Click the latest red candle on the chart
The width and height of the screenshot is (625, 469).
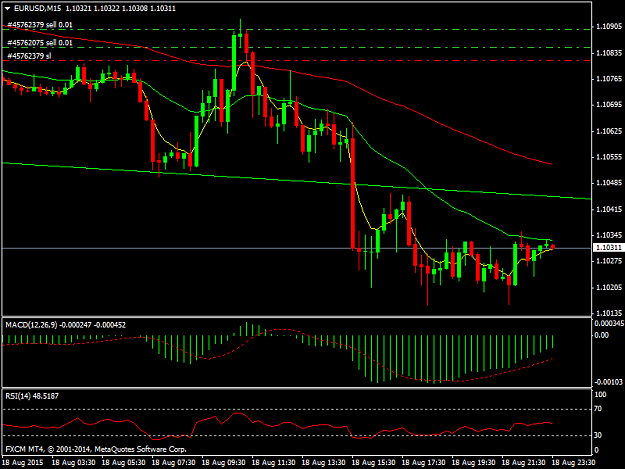pyautogui.click(x=552, y=247)
